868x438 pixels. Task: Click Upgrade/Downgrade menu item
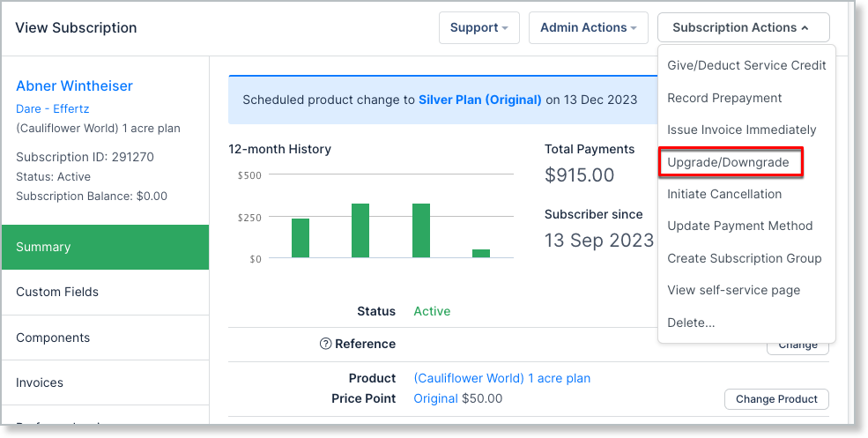[x=729, y=162]
